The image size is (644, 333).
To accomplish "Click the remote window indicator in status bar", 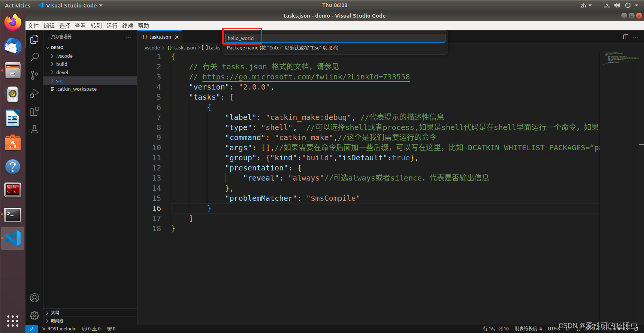I will [x=32, y=329].
